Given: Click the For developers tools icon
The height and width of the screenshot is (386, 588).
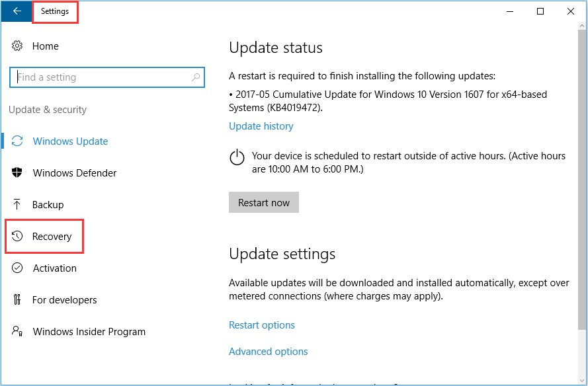Looking at the screenshot, I should point(17,299).
